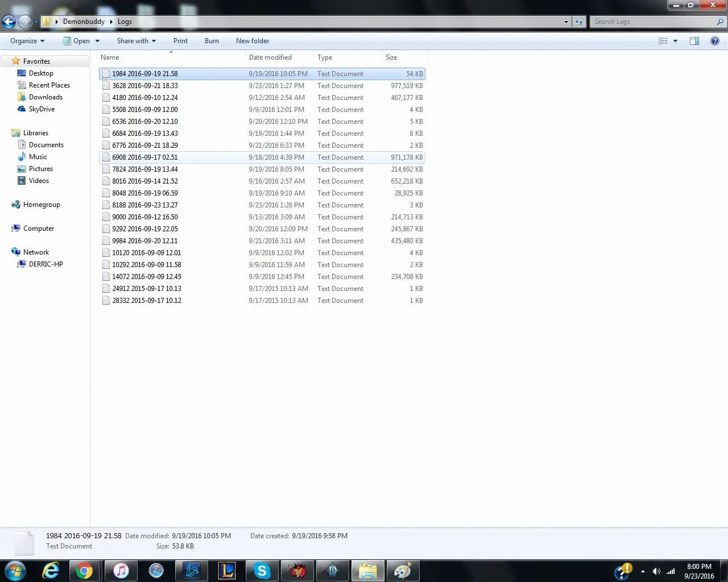Click the Search Logs input field
The width and height of the screenshot is (728, 582).
(653, 22)
